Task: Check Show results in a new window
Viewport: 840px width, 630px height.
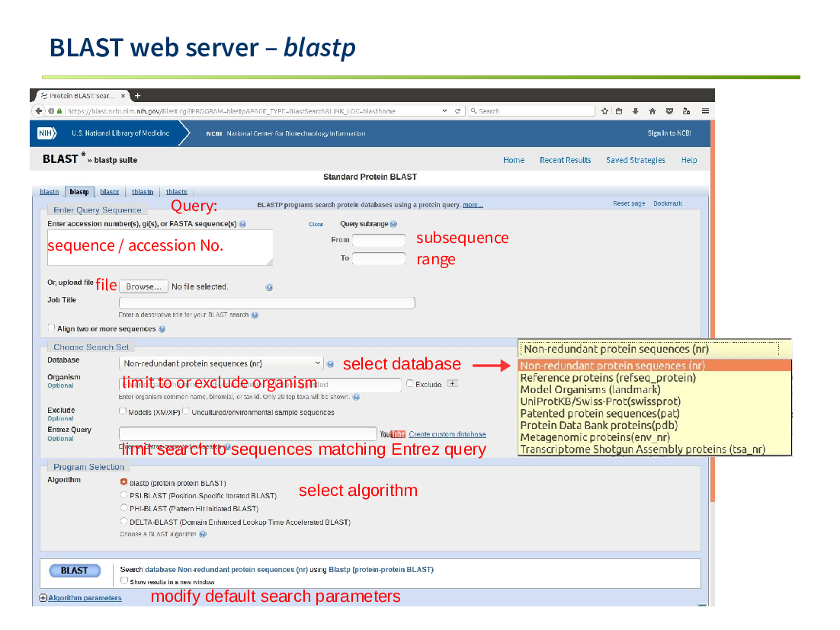Action: 124,580
